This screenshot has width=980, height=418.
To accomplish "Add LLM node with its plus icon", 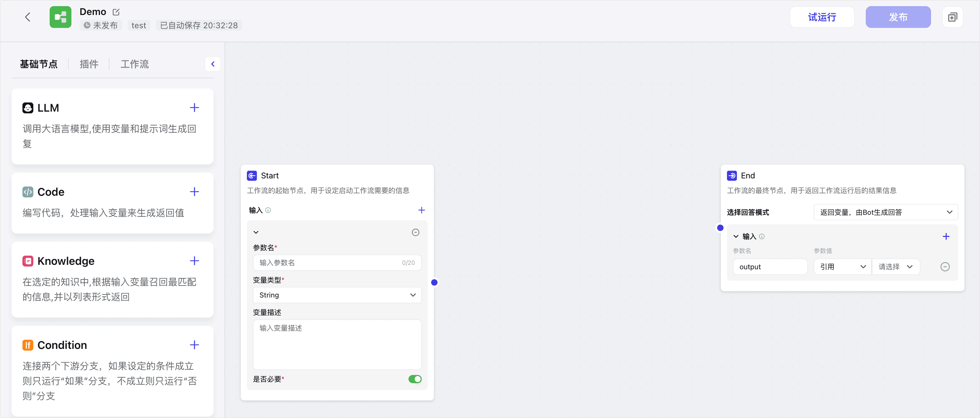I will (x=194, y=108).
